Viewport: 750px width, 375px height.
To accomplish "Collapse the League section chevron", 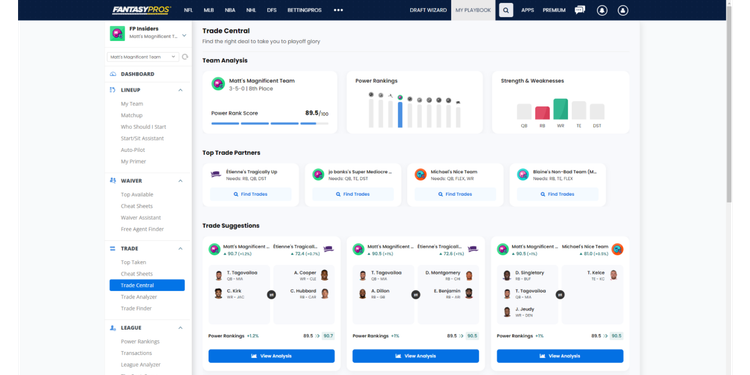I will 180,328.
